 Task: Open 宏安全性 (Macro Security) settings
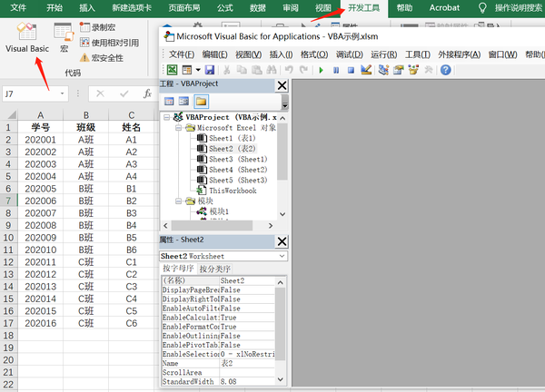[102, 58]
